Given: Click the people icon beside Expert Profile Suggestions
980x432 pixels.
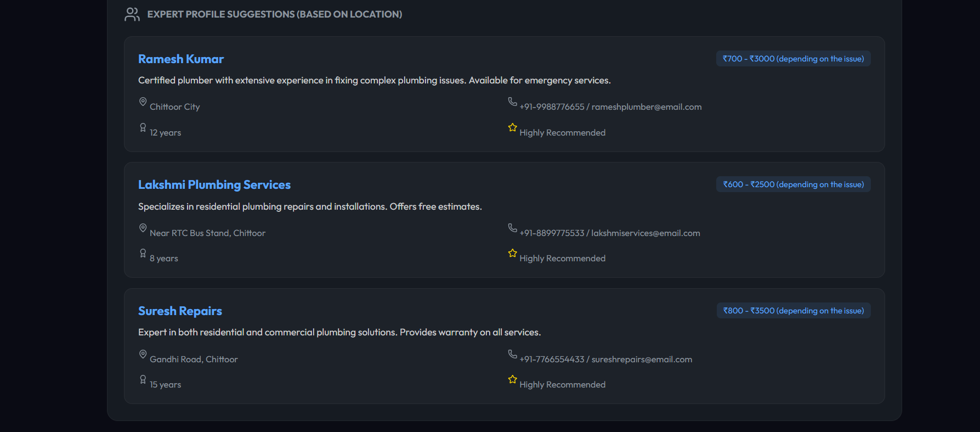Looking at the screenshot, I should [132, 14].
